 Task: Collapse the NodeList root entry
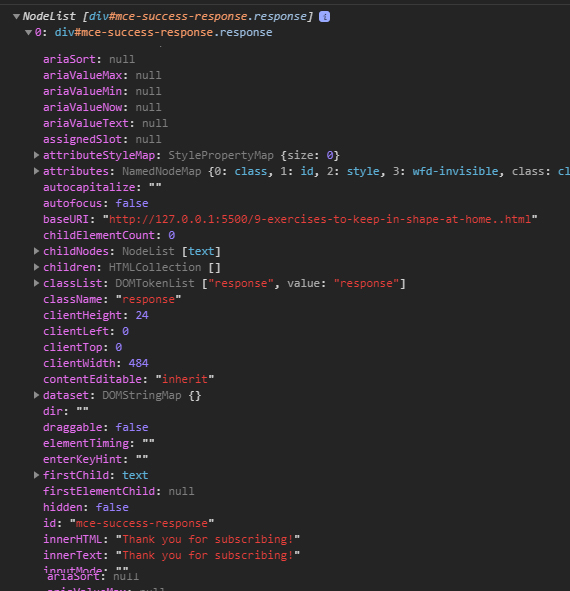pyautogui.click(x=16, y=17)
